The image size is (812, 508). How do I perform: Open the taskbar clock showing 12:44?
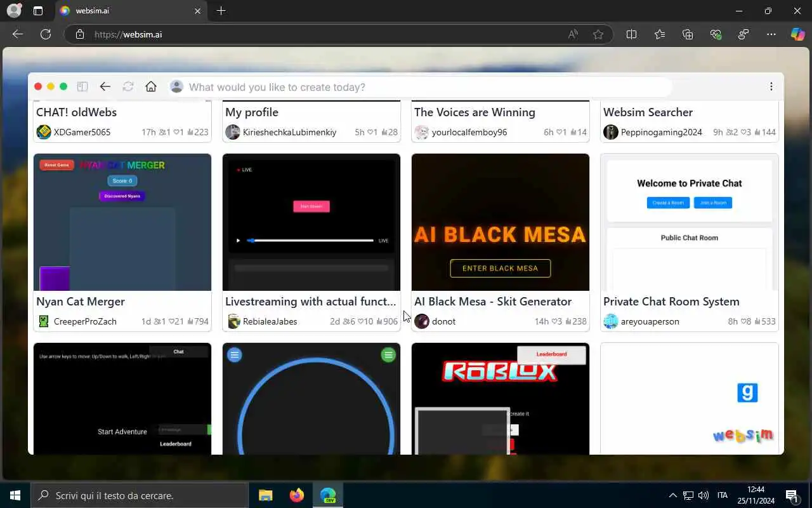(x=756, y=495)
